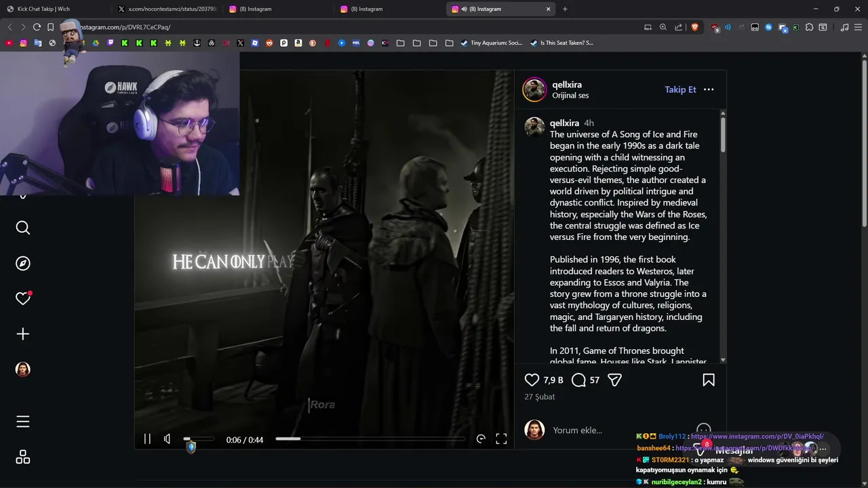Go forward with the browser forward arrow

[23, 27]
